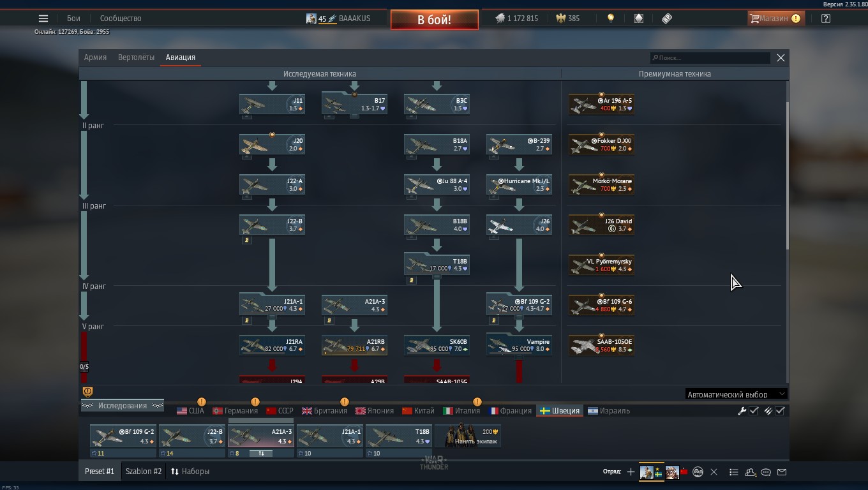This screenshot has height=490, width=868.
Task: Select the Ju 88 A-4 bomber
Action: 437,184
